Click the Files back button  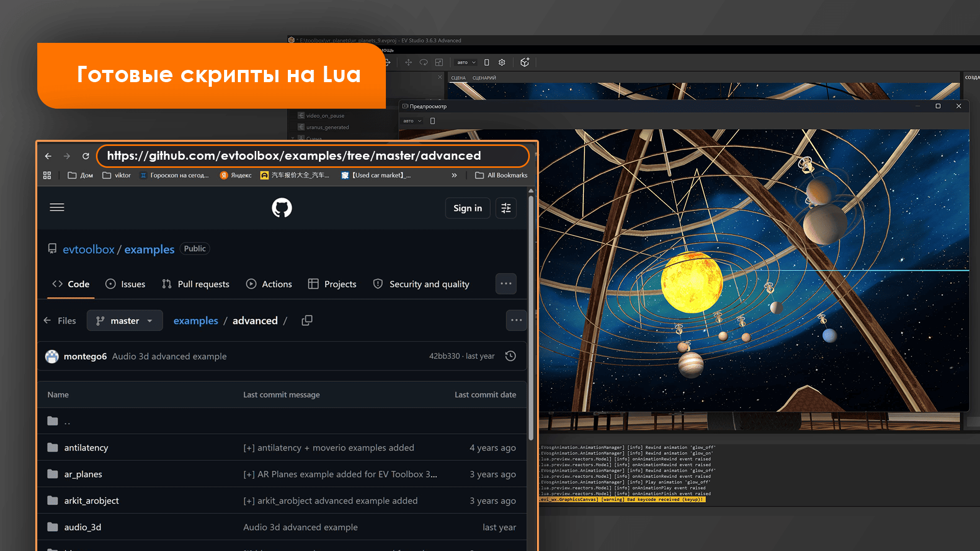coord(60,320)
